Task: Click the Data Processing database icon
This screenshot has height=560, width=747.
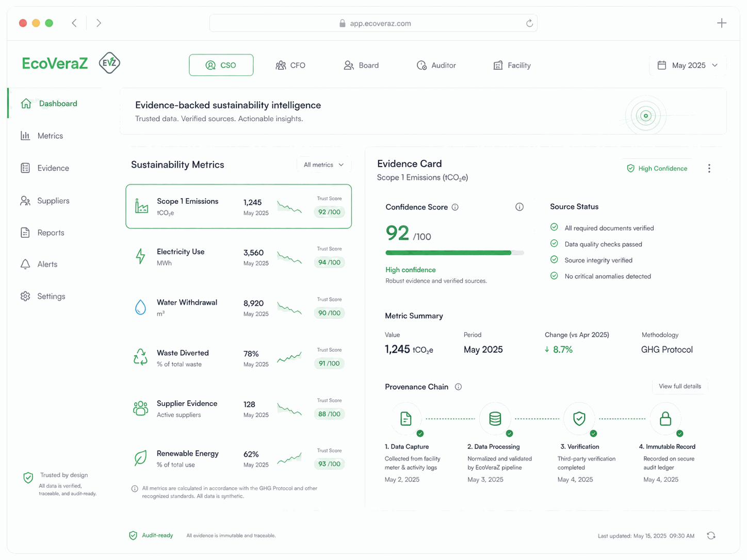Action: (x=495, y=419)
